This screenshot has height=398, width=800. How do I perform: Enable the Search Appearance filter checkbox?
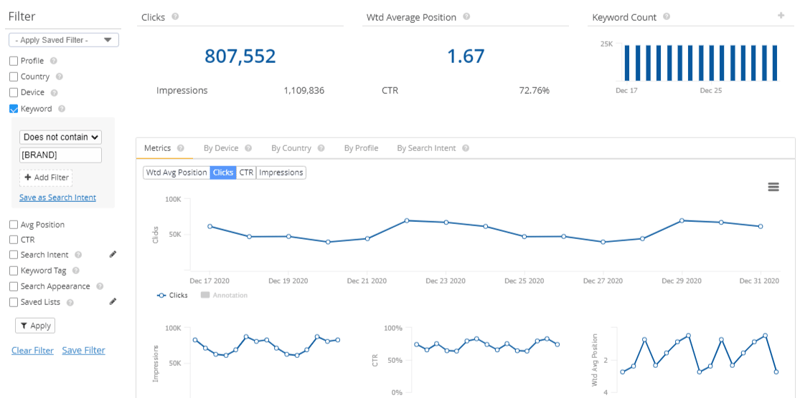[x=14, y=286]
